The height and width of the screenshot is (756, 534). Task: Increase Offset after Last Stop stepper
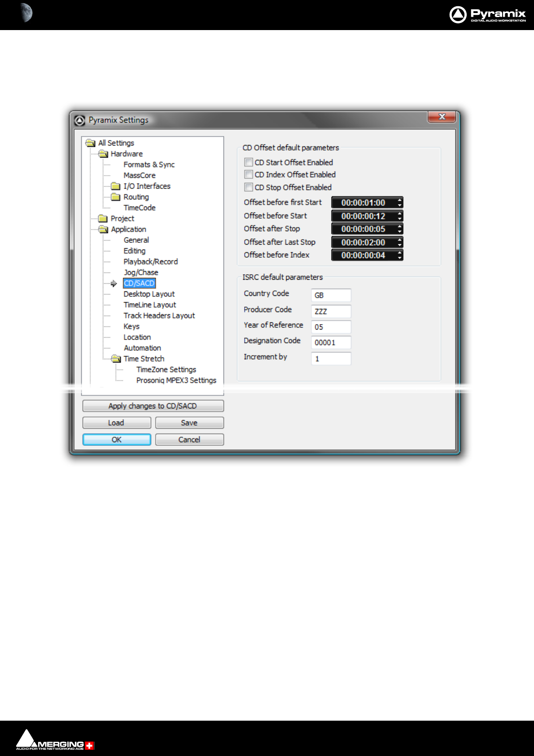pos(399,240)
